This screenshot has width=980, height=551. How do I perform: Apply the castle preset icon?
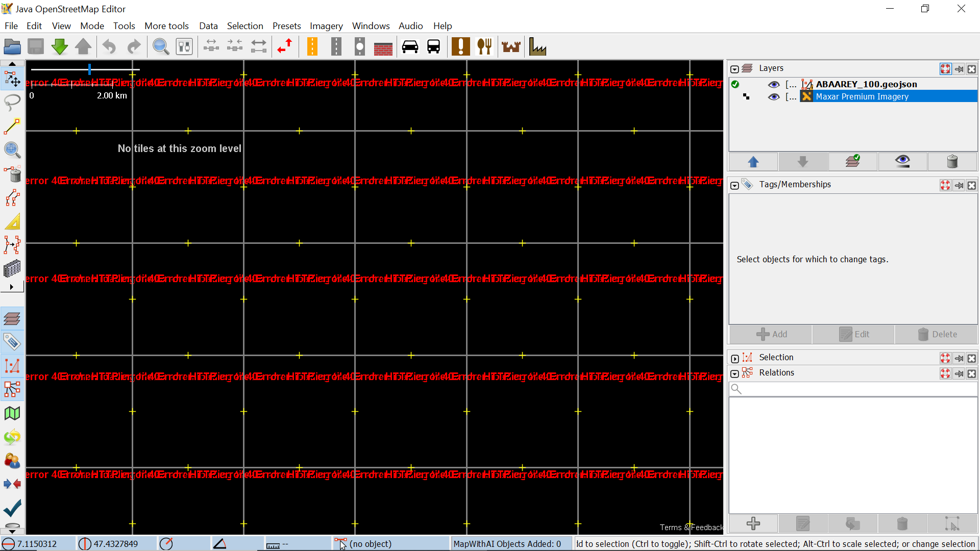[511, 47]
